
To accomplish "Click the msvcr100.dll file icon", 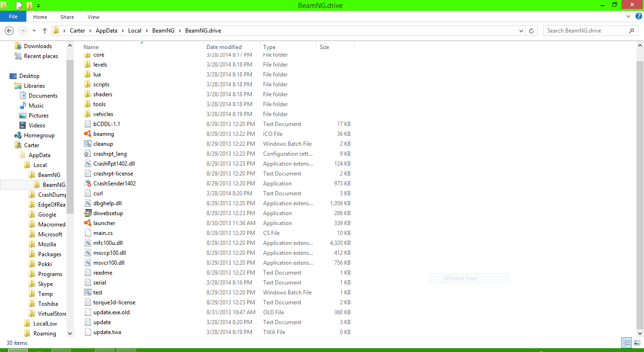I will (87, 263).
